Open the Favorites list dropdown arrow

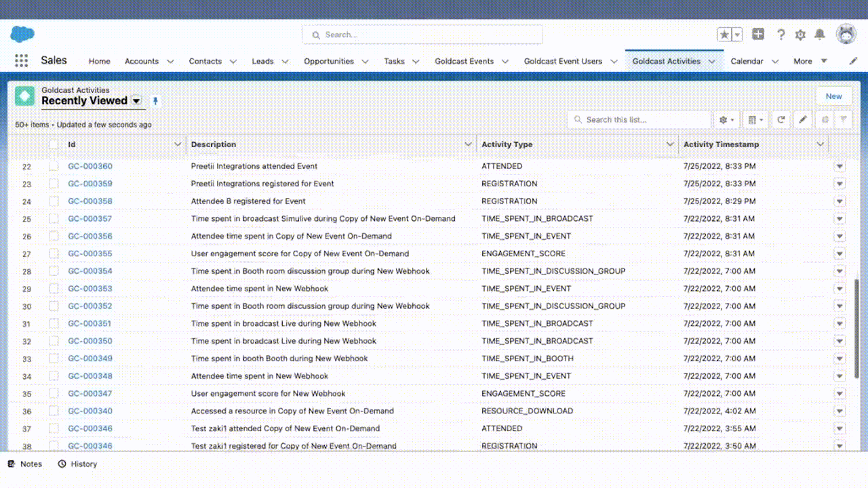pos(738,35)
